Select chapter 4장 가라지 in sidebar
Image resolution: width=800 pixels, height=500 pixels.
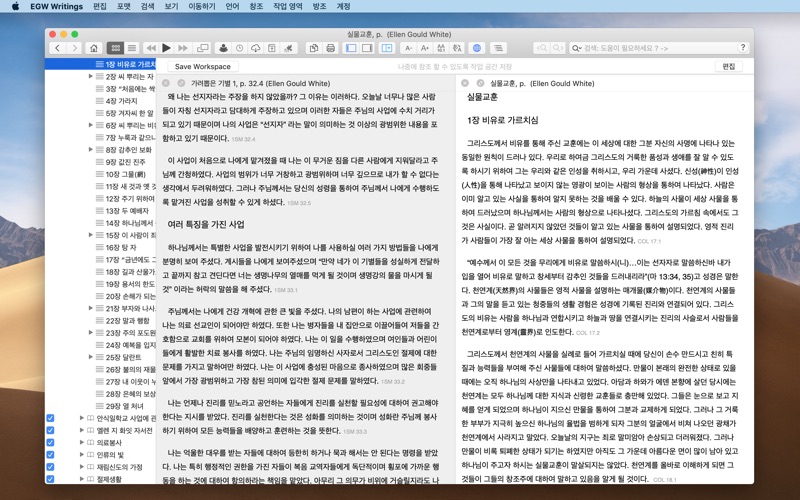pos(121,101)
